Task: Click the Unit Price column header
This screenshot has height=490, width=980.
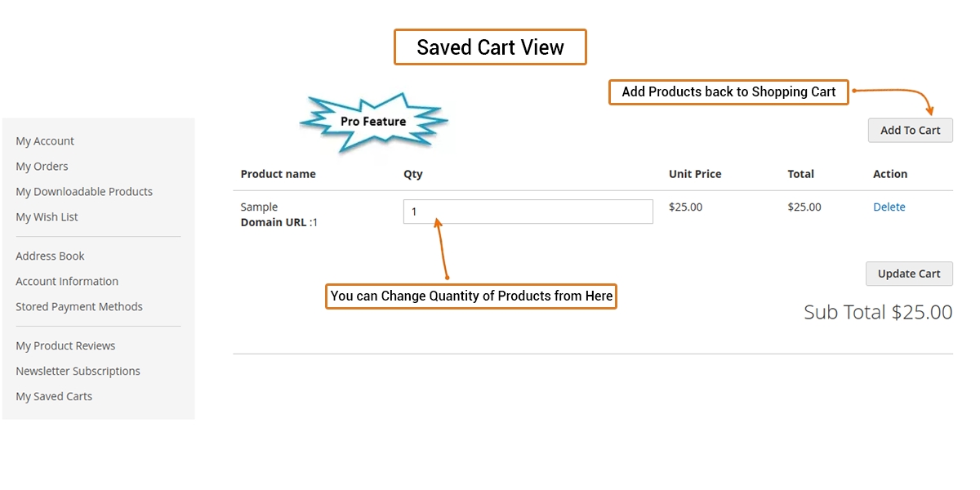Action: (x=695, y=174)
